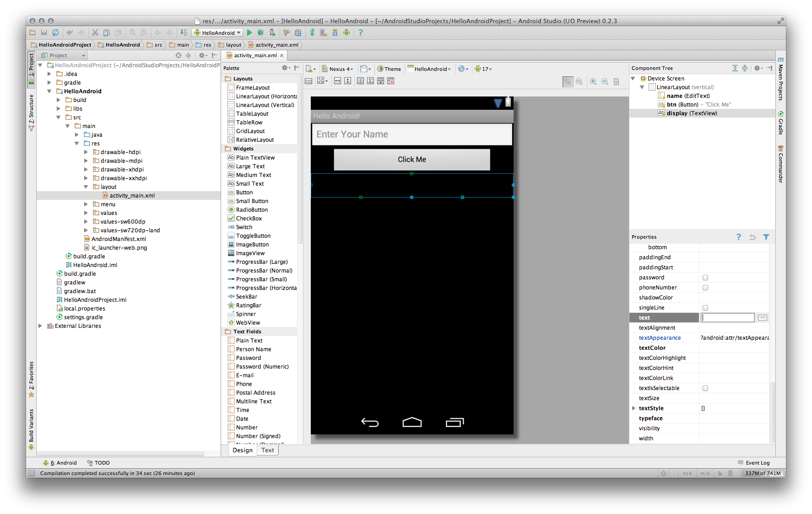Open the 6: Android tool window tab
The height and width of the screenshot is (514, 812).
(60, 463)
